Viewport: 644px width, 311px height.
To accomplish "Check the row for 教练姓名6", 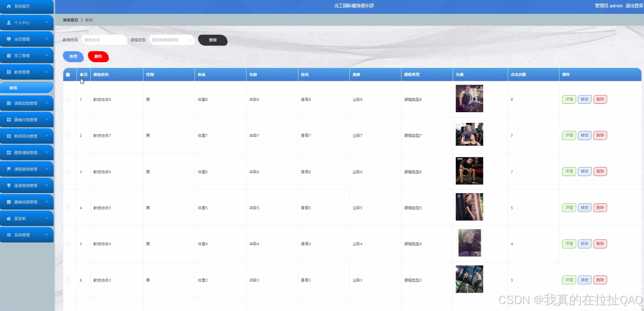I will coord(68,172).
